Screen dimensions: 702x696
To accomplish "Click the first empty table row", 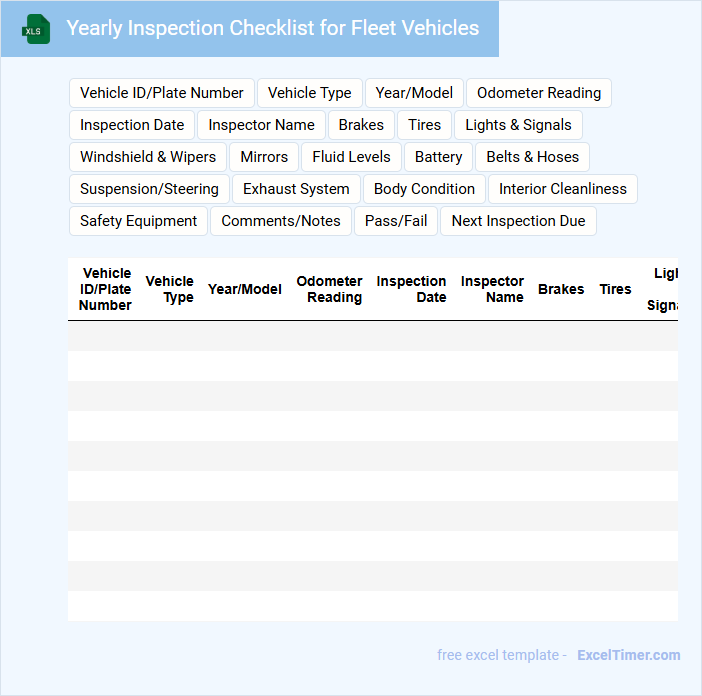I will pyautogui.click(x=372, y=336).
